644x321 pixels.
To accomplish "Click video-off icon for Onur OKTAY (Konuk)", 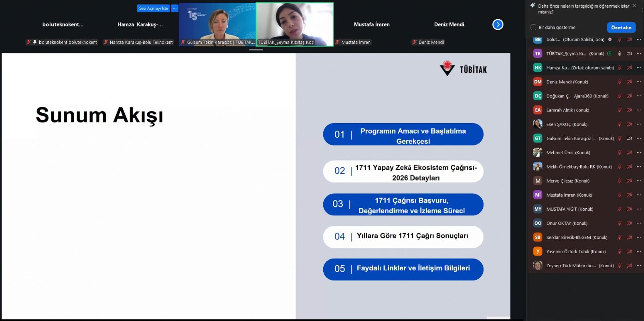I will tap(629, 223).
